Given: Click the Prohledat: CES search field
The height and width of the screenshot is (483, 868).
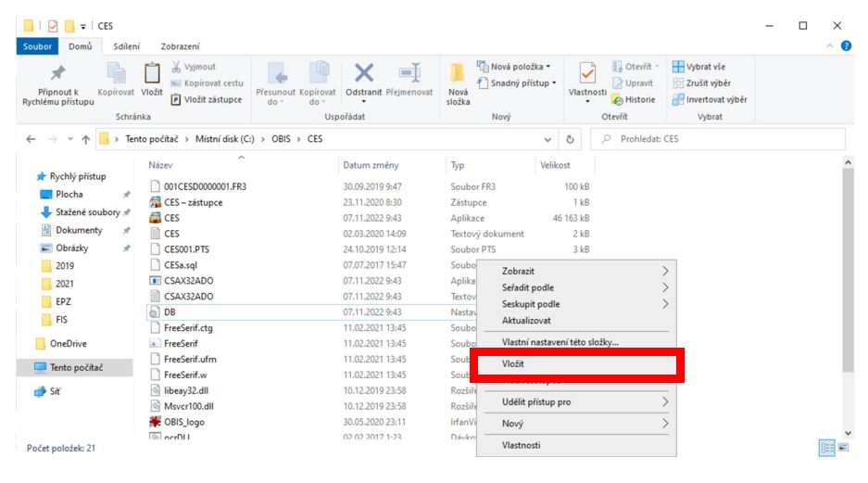Looking at the screenshot, I should point(723,139).
